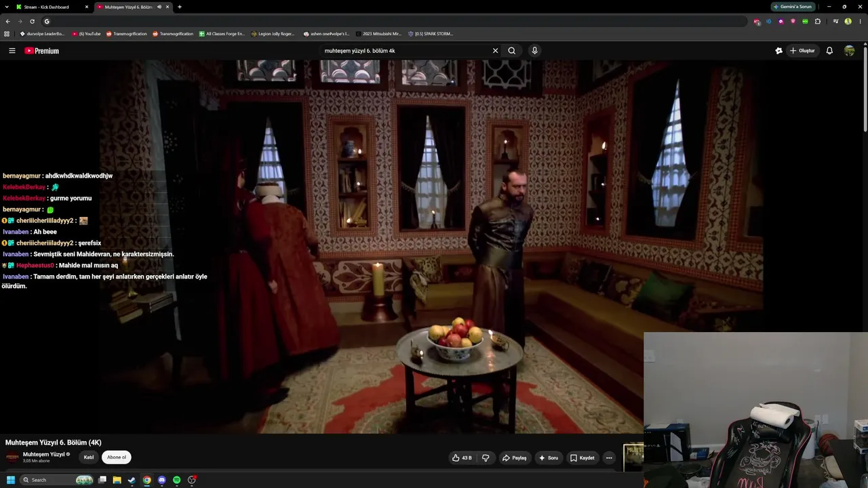This screenshot has height=488, width=868.
Task: Open Chrome three-dot menu
Action: tap(859, 22)
